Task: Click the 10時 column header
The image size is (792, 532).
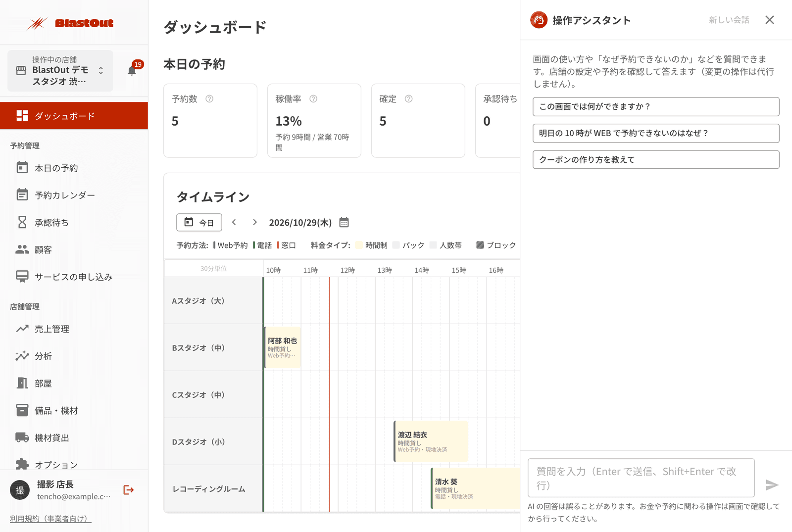Action: tap(273, 270)
